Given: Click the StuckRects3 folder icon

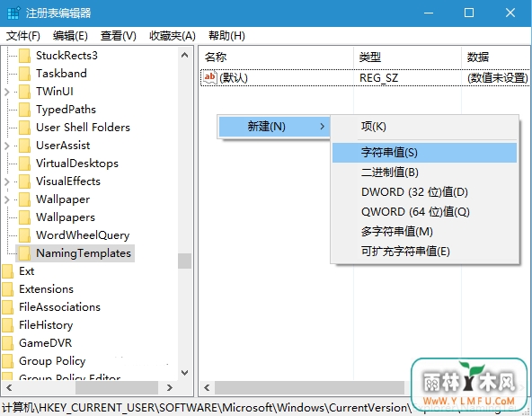Looking at the screenshot, I should pyautogui.click(x=25, y=56).
